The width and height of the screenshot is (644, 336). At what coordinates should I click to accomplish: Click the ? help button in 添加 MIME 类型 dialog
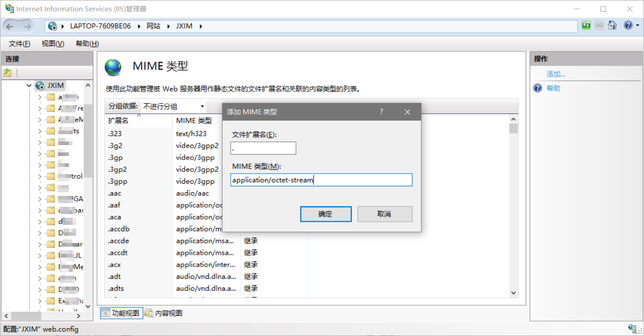point(382,112)
